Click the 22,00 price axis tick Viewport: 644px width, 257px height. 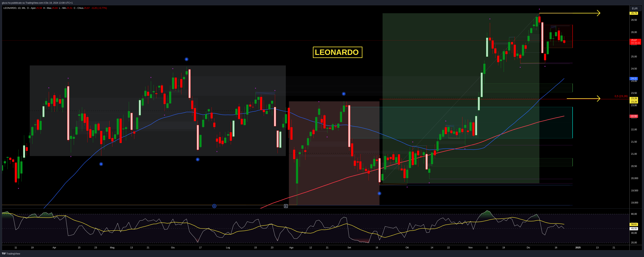pos(634,130)
